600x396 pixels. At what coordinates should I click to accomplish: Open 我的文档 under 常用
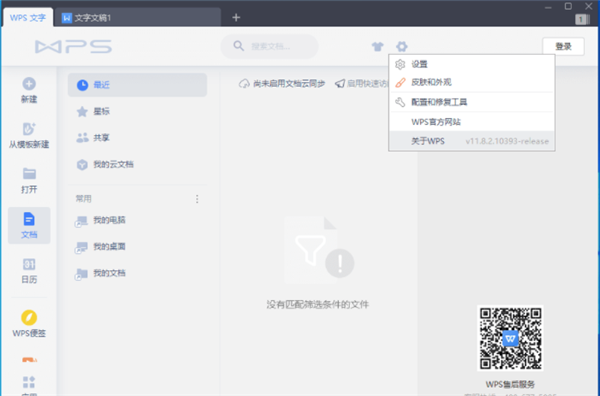pos(137,273)
